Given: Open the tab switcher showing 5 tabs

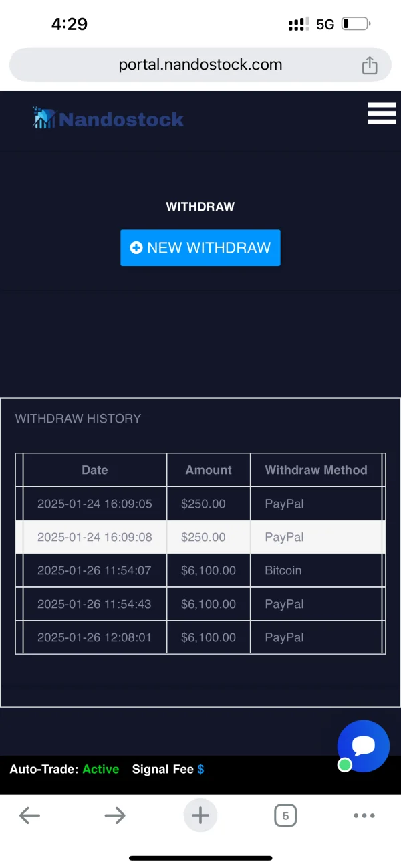Looking at the screenshot, I should tap(285, 815).
